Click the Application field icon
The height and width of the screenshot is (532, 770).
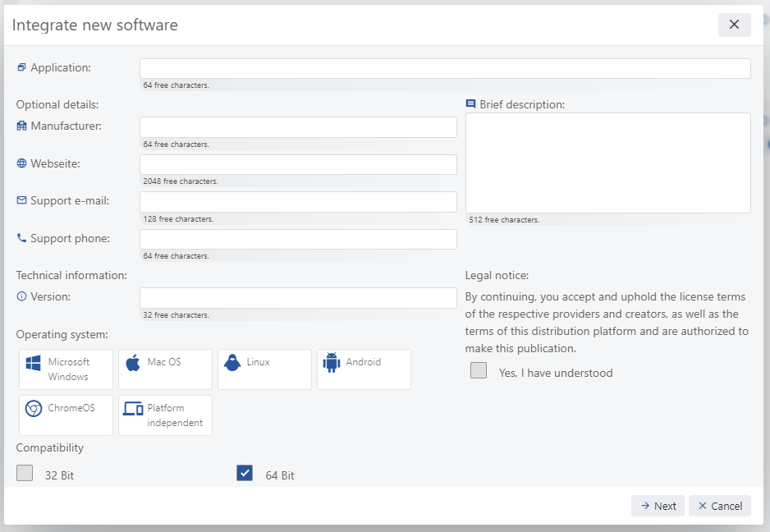[21, 67]
